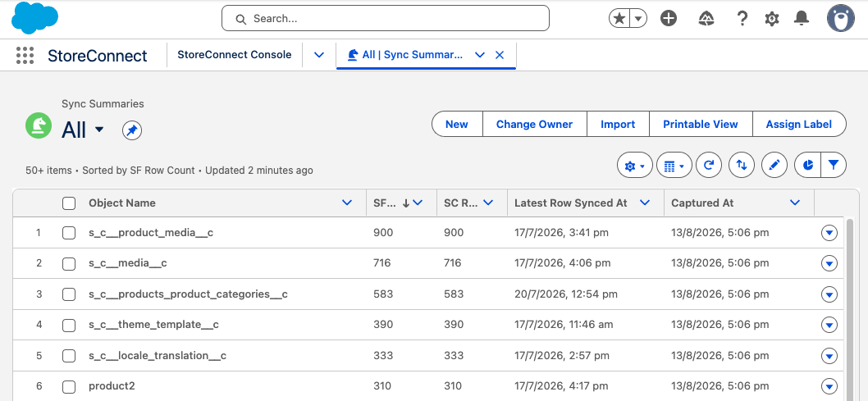Check the s_c__theme_template__c row checkbox
The width and height of the screenshot is (868, 401).
tap(69, 325)
